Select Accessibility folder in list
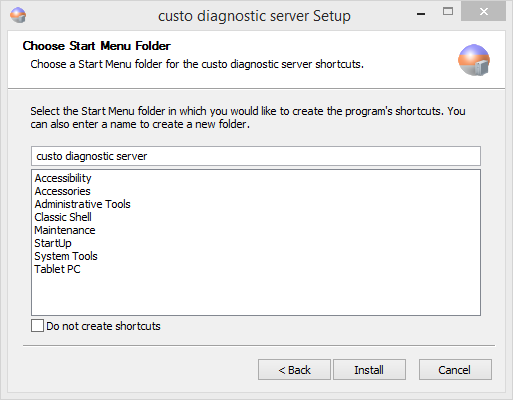The width and height of the screenshot is (513, 400). pyautogui.click(x=63, y=178)
